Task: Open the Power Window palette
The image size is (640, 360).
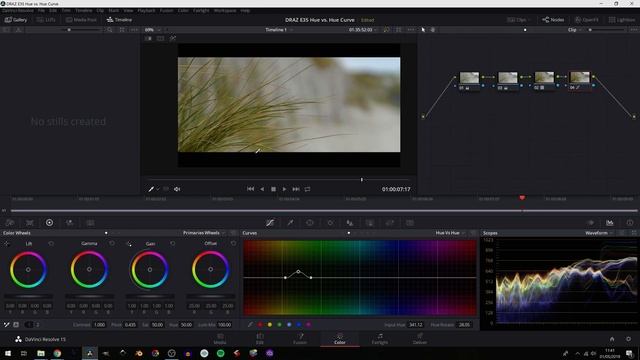Action: pyautogui.click(x=310, y=222)
